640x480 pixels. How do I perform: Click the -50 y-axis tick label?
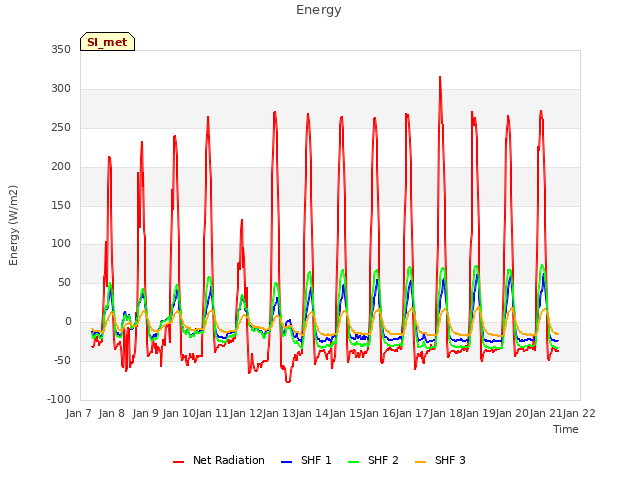click(62, 360)
